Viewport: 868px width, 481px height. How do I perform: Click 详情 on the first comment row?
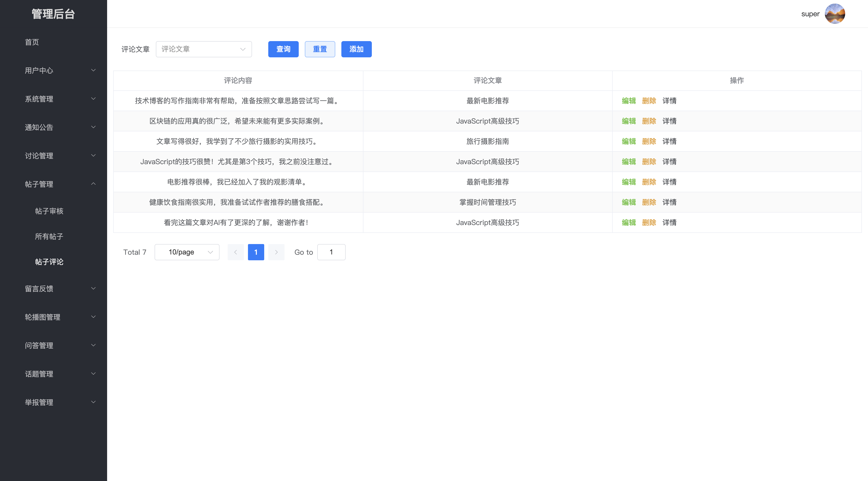click(669, 101)
